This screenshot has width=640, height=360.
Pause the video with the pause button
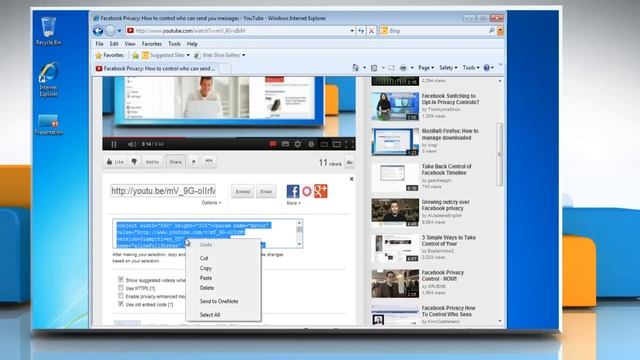tap(114, 144)
